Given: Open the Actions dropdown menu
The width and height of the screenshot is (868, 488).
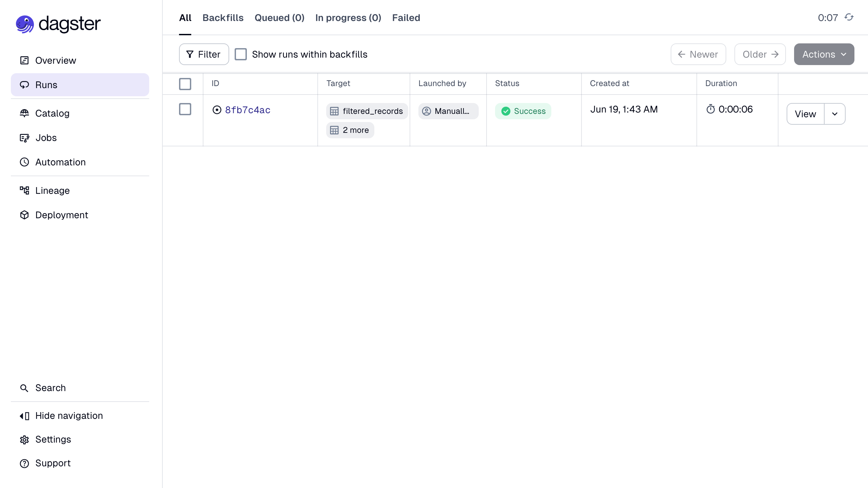Looking at the screenshot, I should click(824, 54).
